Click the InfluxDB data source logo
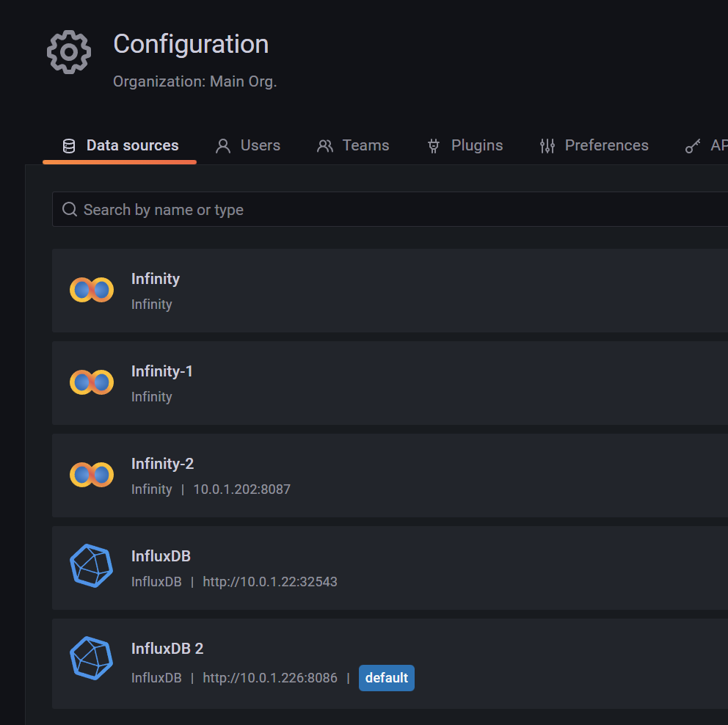This screenshot has height=725, width=728. tap(92, 566)
